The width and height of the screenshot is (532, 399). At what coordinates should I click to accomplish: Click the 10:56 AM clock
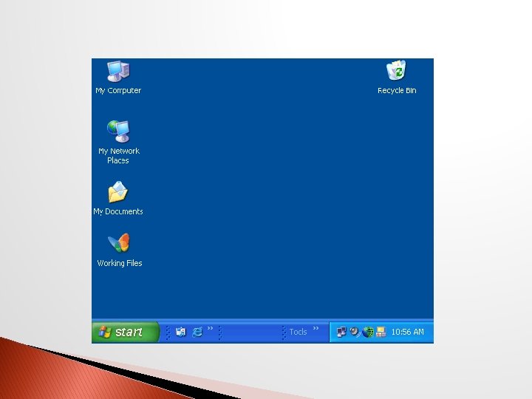pyautogui.click(x=407, y=332)
